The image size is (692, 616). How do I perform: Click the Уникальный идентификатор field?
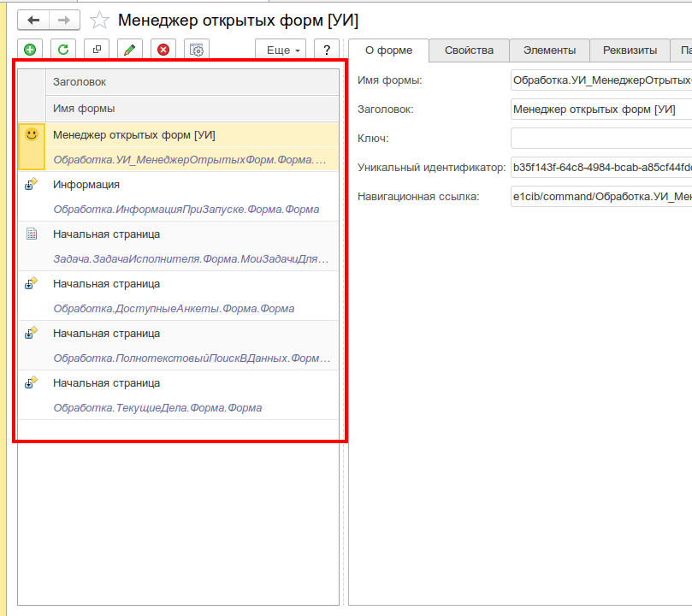(601, 168)
